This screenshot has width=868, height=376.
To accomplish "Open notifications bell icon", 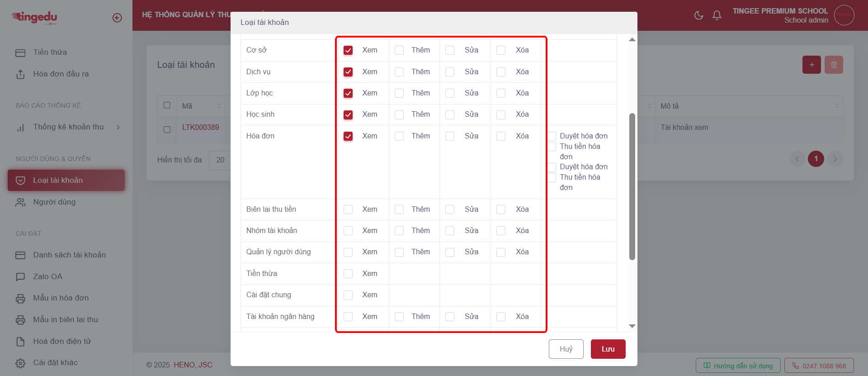I will click(x=717, y=15).
